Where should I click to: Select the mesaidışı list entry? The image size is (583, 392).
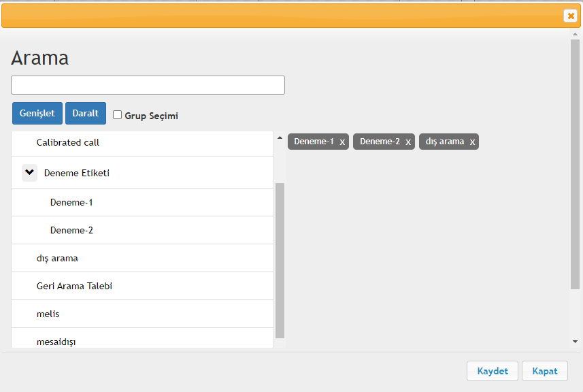pyautogui.click(x=142, y=338)
